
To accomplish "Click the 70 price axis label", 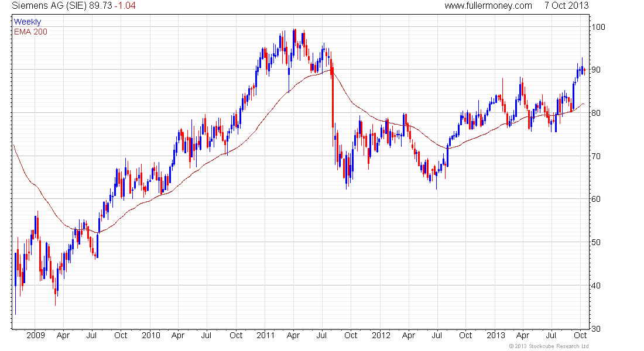I will (595, 156).
